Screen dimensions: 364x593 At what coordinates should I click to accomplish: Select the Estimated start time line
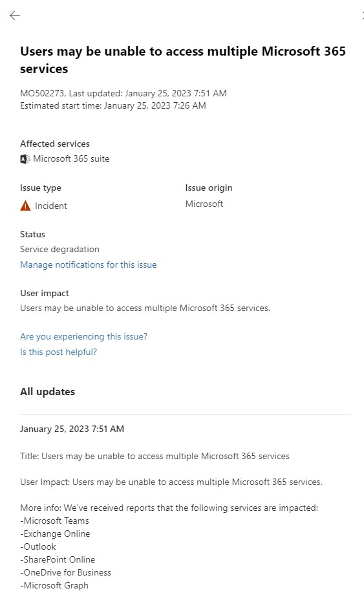[x=113, y=105]
